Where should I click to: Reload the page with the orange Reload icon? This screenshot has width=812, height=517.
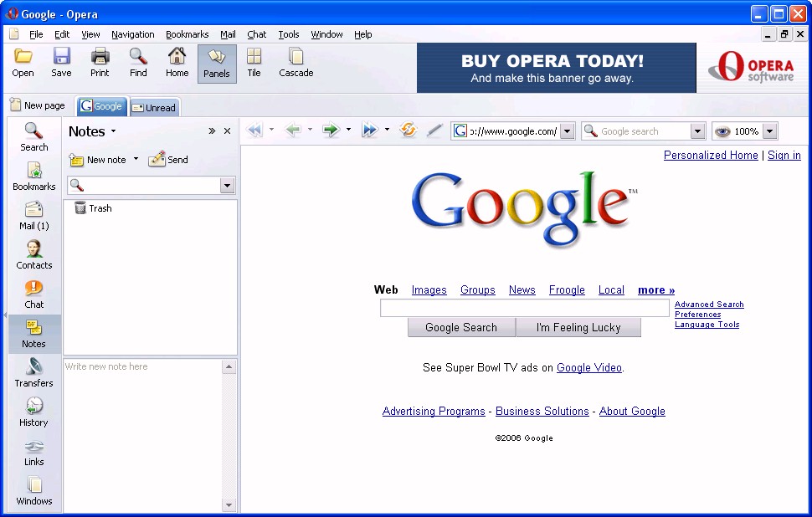click(x=408, y=130)
